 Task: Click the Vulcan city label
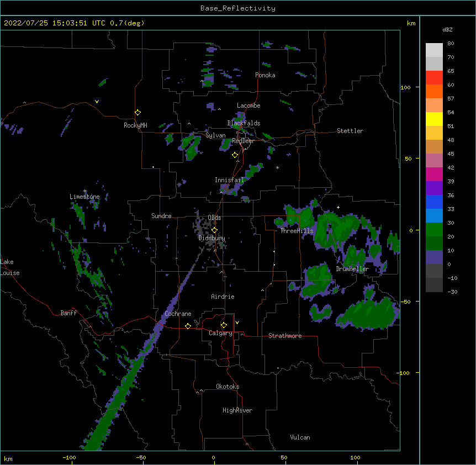coord(300,437)
